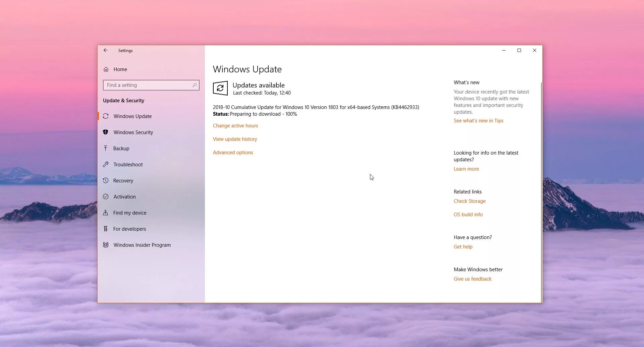Select the Backup sidebar icon
The image size is (644, 347).
(106, 148)
